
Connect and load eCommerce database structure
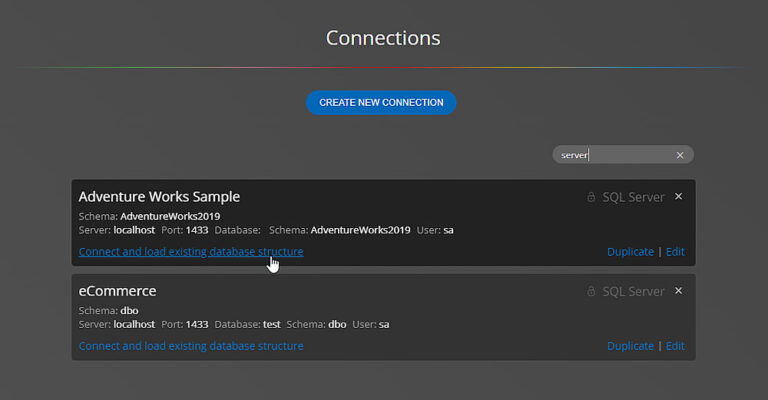pos(190,346)
